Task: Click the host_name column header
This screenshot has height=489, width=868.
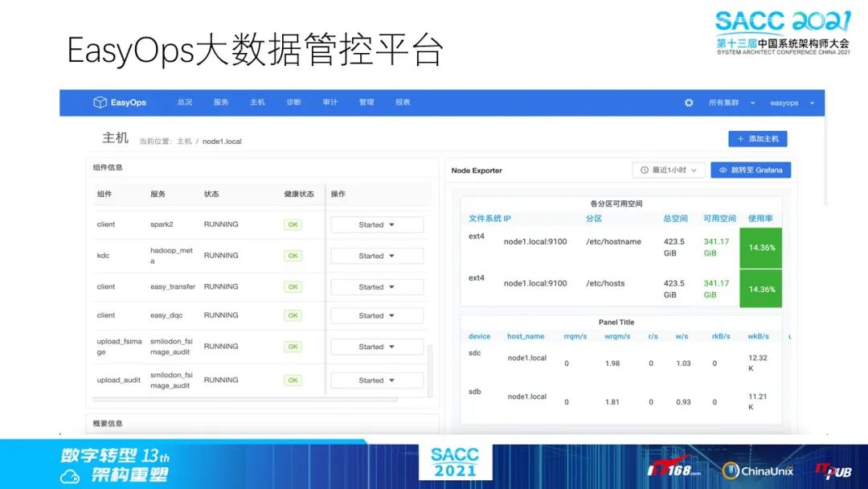Action: (x=526, y=336)
